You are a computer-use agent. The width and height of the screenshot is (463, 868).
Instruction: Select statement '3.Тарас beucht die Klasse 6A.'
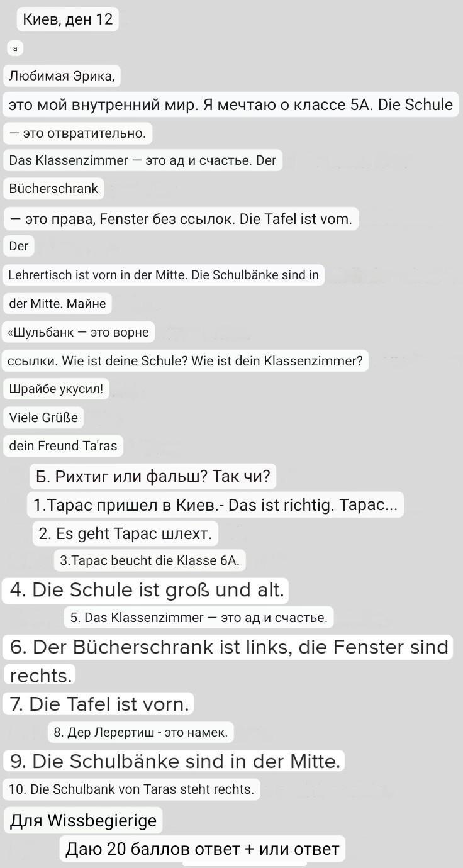pos(149,560)
